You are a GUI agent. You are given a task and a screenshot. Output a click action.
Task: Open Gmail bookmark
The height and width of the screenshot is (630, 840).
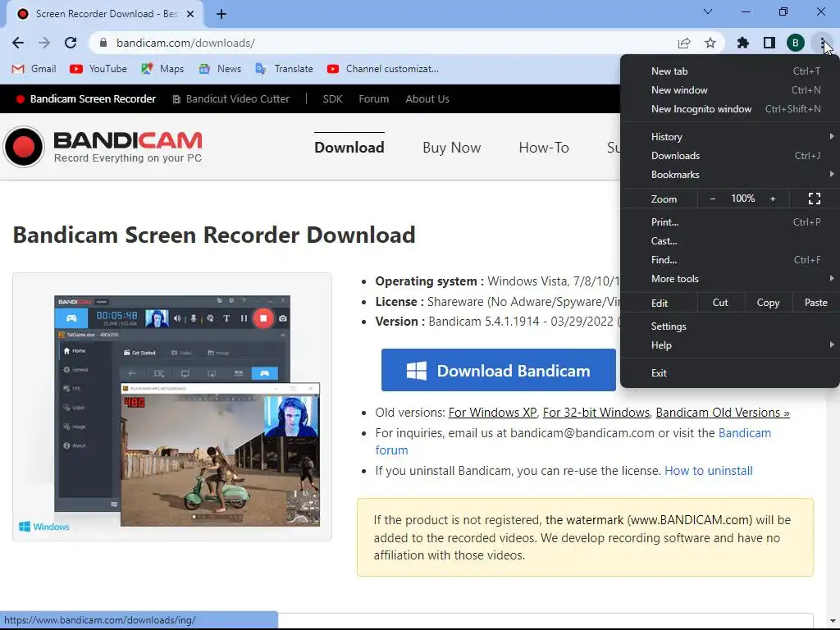click(x=34, y=69)
